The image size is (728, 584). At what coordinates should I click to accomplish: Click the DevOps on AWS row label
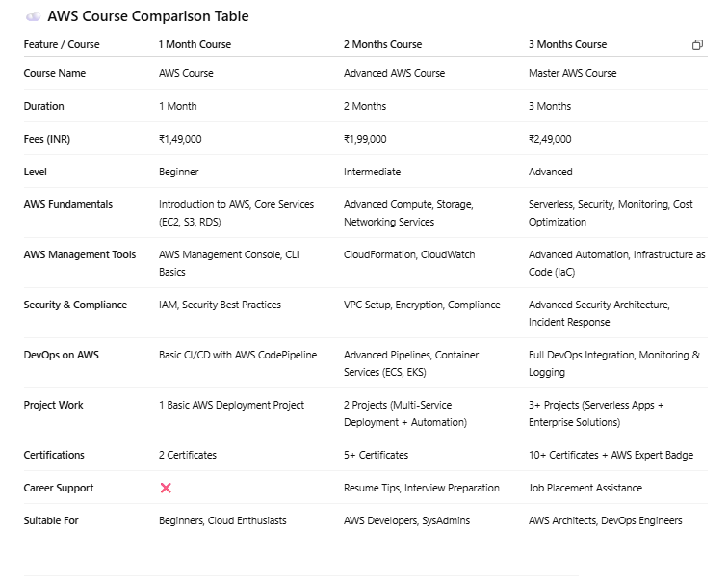[61, 355]
